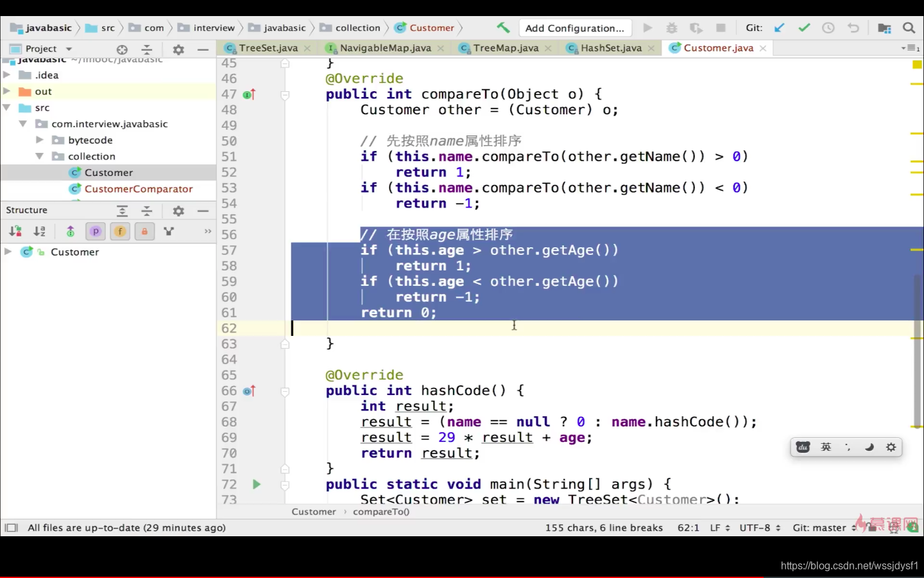Screen dimensions: 924x578
Task: Switch to HashSet.java tab
Action: 612,48
